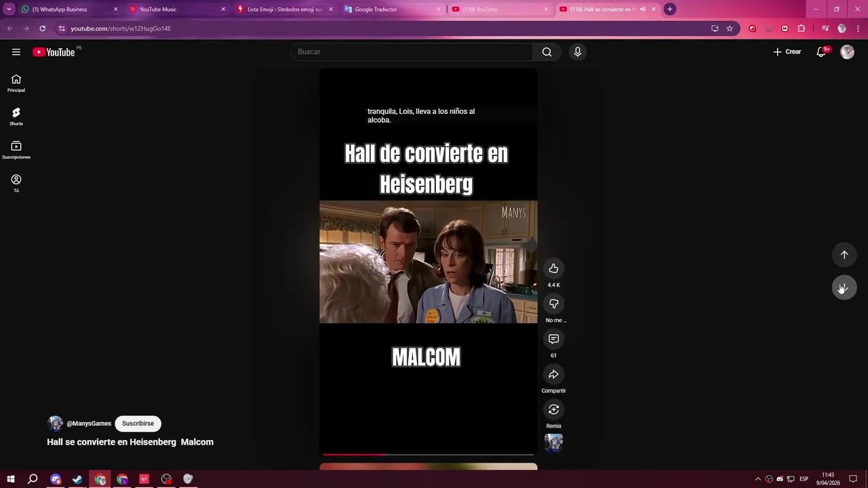Seek on the Short's red progress bar
The width and height of the screenshot is (868, 488).
pyautogui.click(x=429, y=454)
